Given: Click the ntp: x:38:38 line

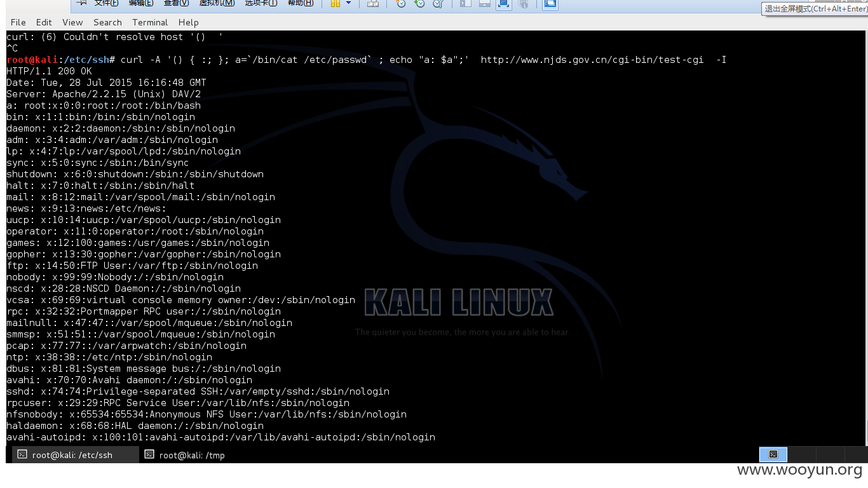Looking at the screenshot, I should [109, 357].
